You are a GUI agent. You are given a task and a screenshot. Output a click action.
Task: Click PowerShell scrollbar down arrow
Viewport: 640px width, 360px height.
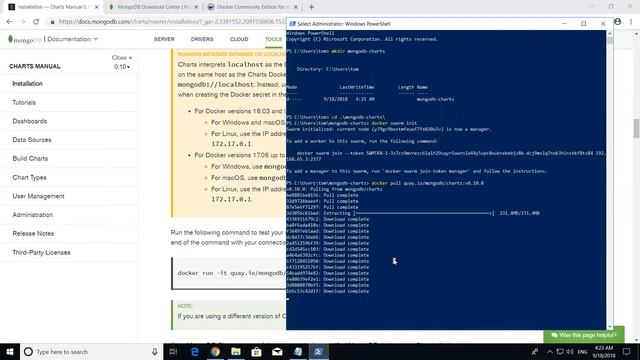[610, 326]
